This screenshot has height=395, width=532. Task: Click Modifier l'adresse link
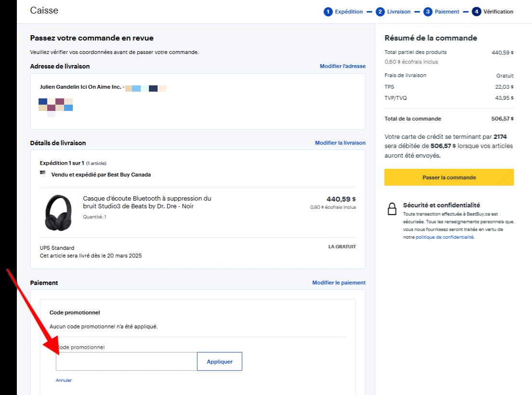coord(342,66)
